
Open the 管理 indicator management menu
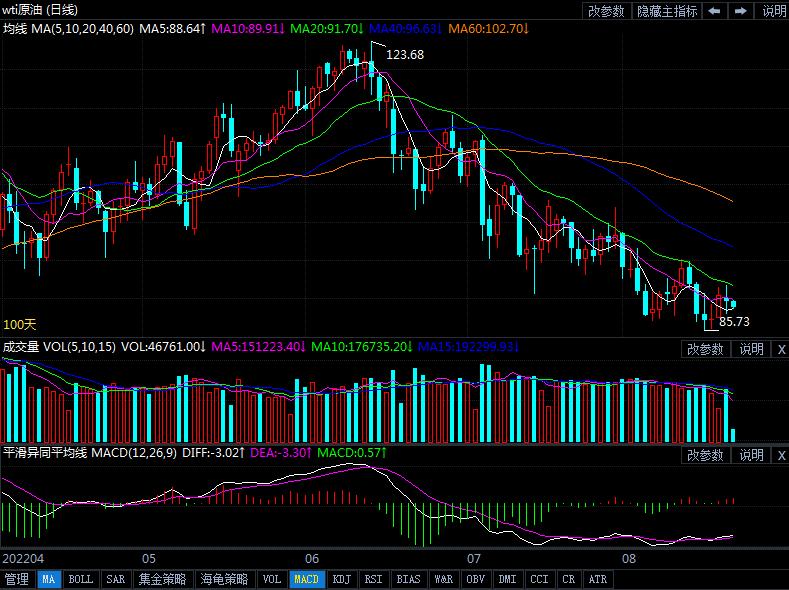(x=17, y=579)
